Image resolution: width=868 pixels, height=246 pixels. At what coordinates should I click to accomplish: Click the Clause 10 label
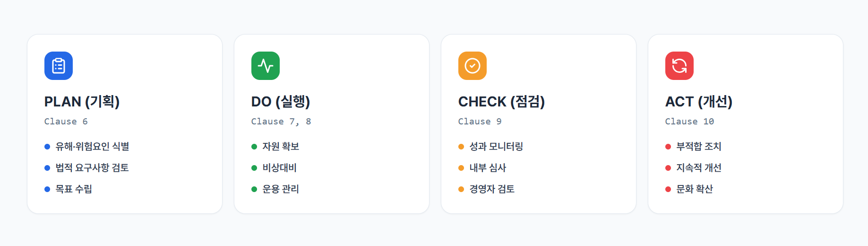point(689,122)
